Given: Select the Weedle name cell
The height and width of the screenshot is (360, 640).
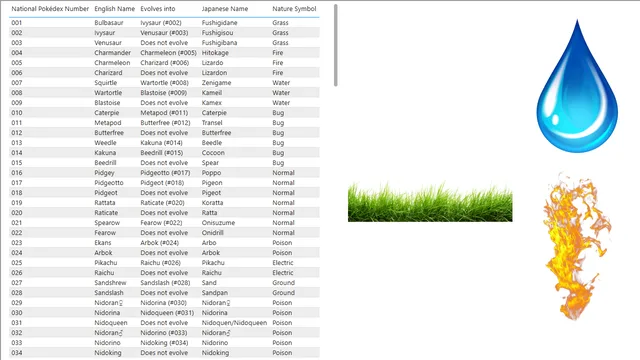Looking at the screenshot, I should tap(105, 143).
